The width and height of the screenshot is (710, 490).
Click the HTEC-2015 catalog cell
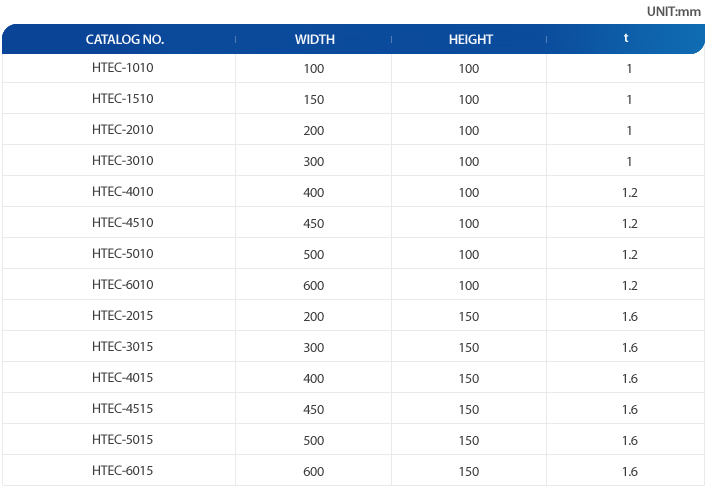[x=123, y=316]
